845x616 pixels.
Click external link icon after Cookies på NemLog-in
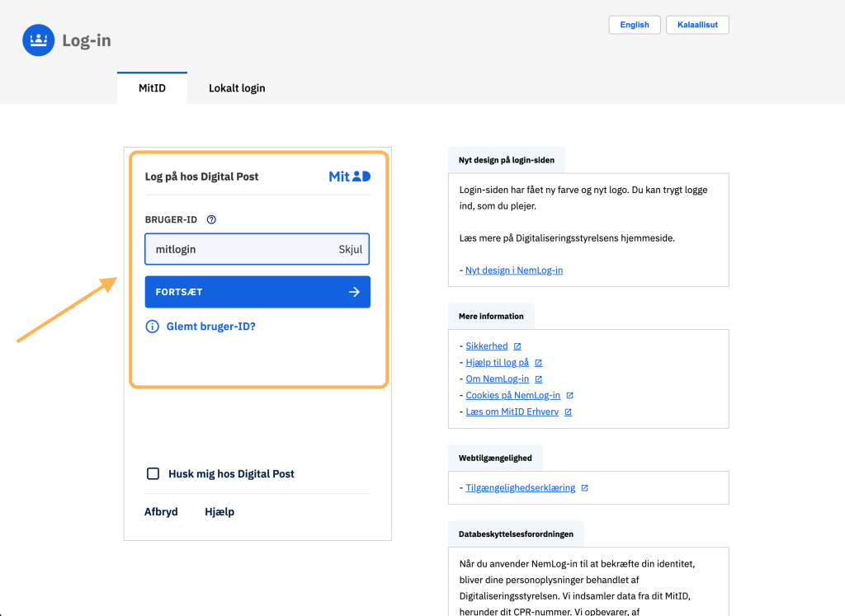(569, 396)
